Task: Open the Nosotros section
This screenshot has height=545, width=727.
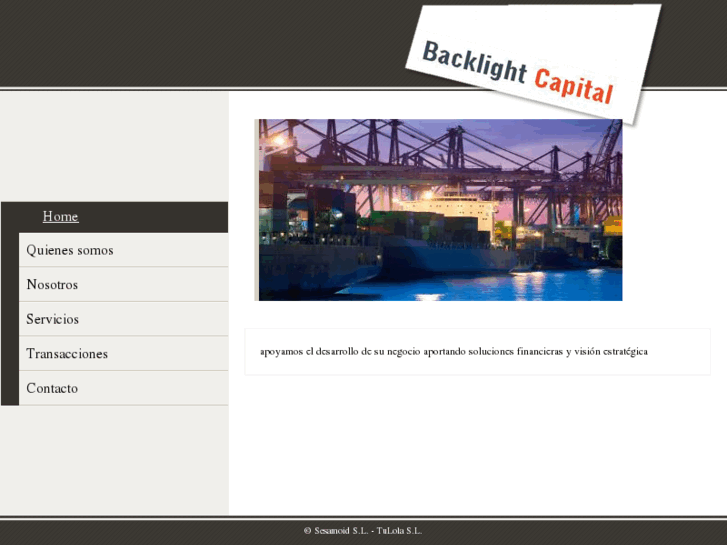Action: click(123, 284)
